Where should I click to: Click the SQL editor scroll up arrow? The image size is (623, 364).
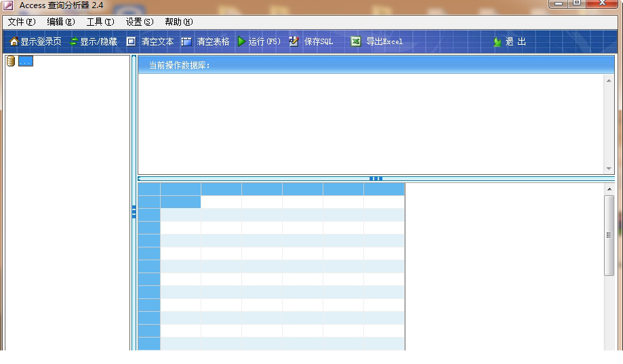[609, 81]
